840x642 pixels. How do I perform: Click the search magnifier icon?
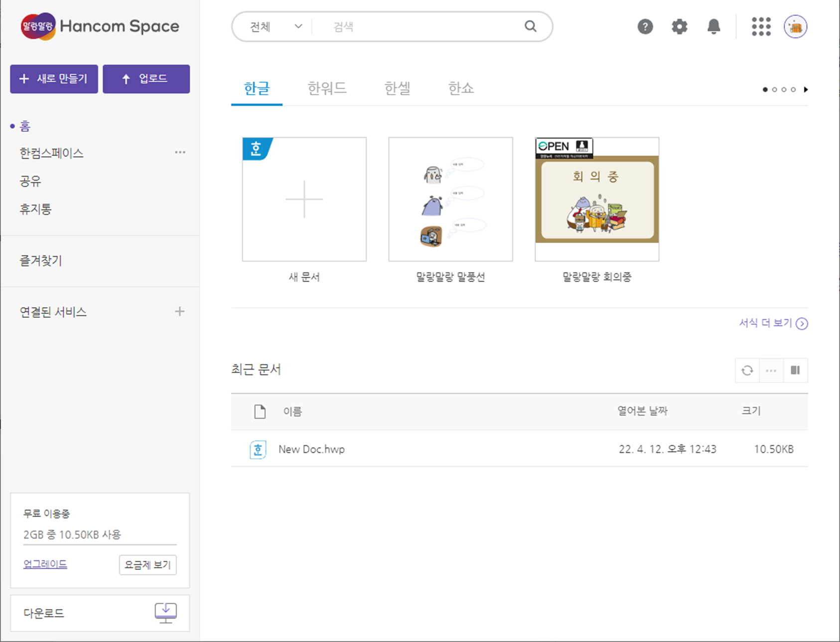(x=531, y=26)
